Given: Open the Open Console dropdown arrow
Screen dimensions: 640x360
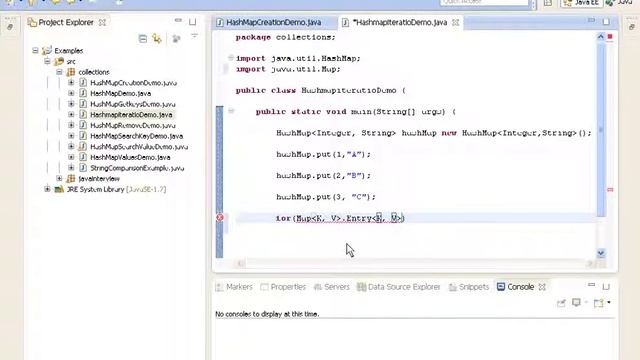Looking at the screenshot, I should click(609, 302).
